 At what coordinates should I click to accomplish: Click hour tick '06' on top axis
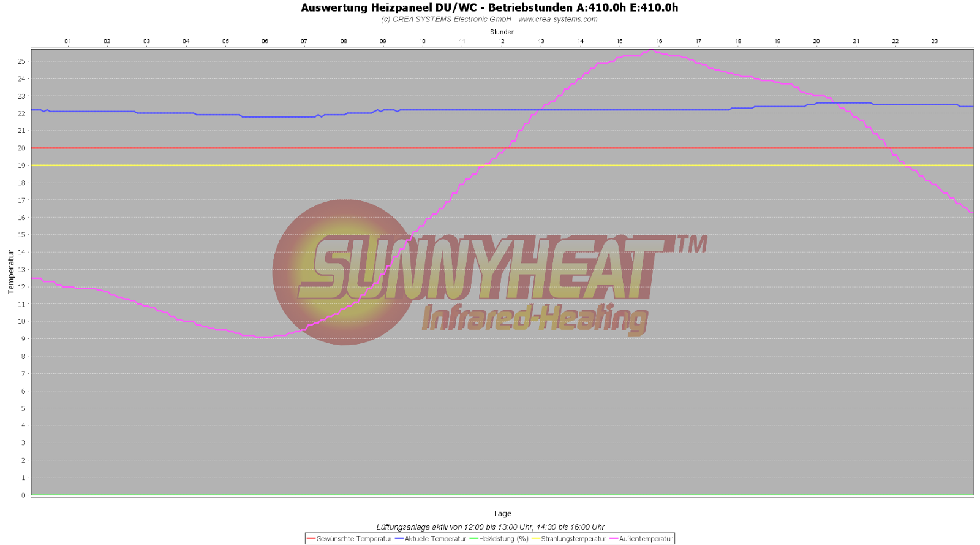(265, 41)
